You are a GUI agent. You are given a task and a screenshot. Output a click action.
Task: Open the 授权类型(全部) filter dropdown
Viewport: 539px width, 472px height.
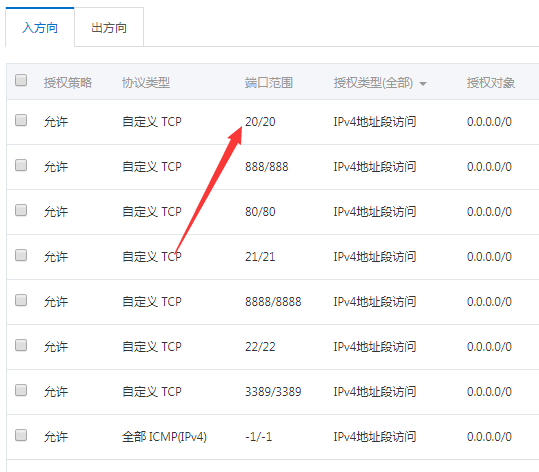click(x=380, y=83)
